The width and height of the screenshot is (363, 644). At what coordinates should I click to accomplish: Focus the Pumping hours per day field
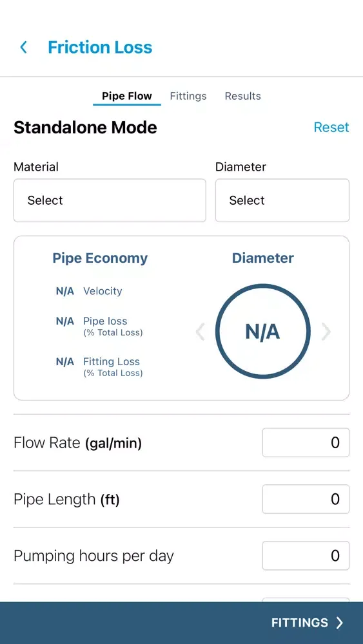(306, 556)
